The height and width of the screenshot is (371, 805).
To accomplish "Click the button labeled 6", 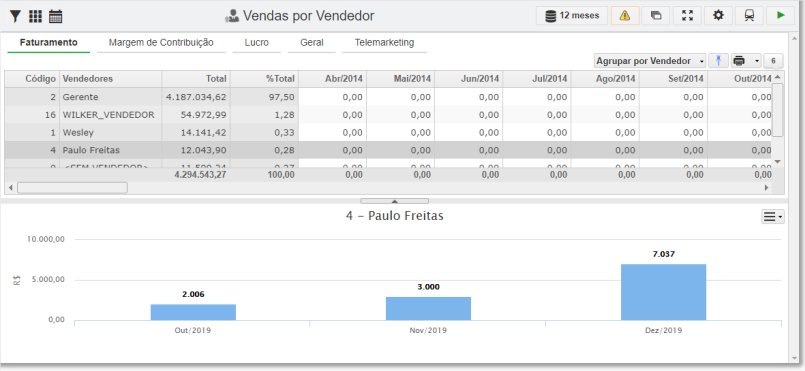I will coord(773,61).
